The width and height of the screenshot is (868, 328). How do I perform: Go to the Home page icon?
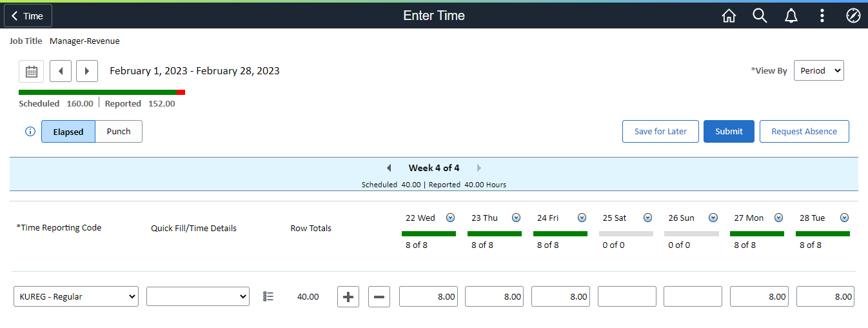[x=729, y=16]
